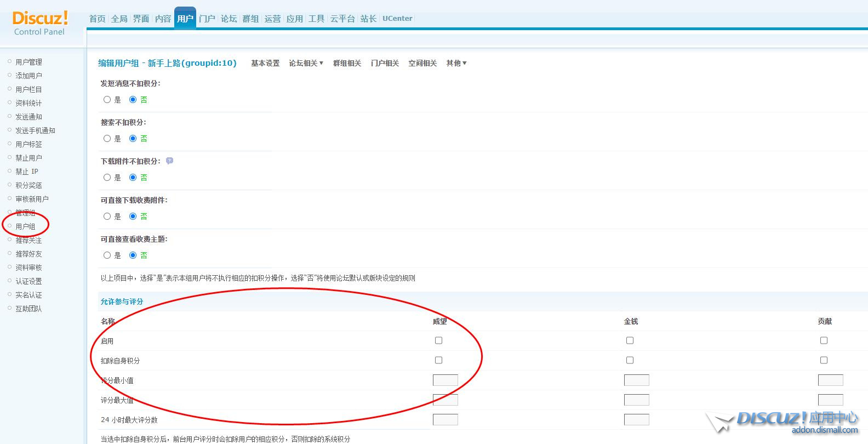This screenshot has width=868, height=444.
Task: Select 是 for 下载附件不扣积分
Action: point(107,178)
